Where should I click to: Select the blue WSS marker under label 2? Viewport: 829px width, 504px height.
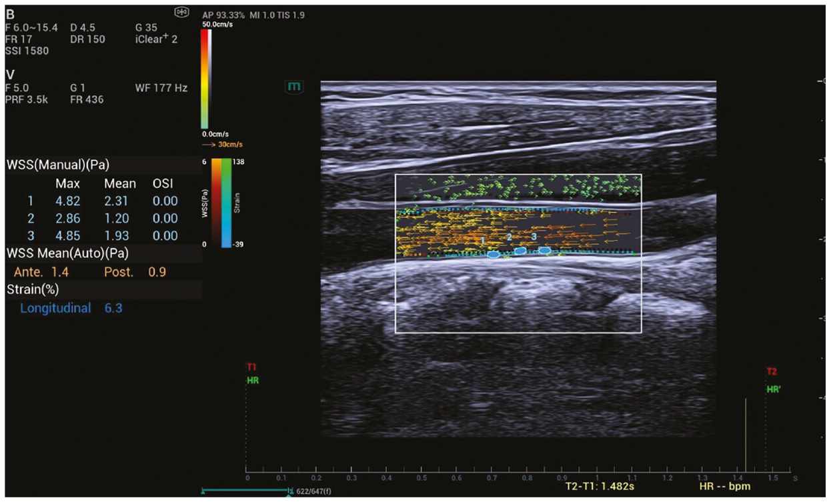click(x=520, y=251)
